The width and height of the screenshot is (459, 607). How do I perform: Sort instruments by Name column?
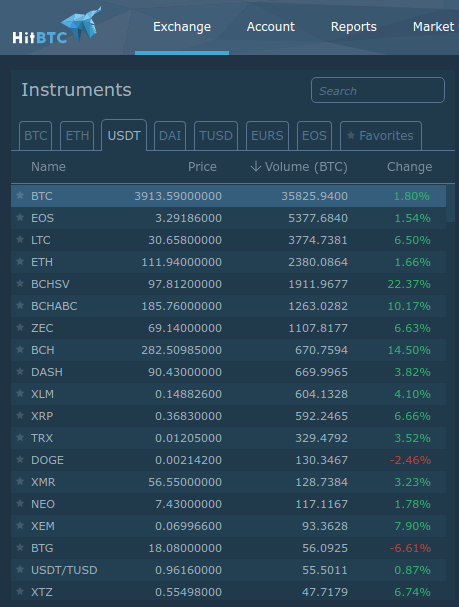click(48, 167)
